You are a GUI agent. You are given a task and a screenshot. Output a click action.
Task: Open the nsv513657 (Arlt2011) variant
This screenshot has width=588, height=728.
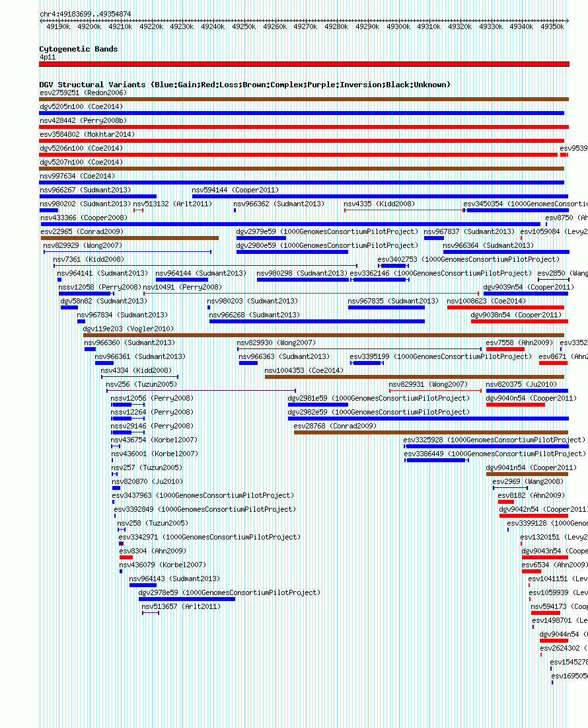[x=181, y=608]
